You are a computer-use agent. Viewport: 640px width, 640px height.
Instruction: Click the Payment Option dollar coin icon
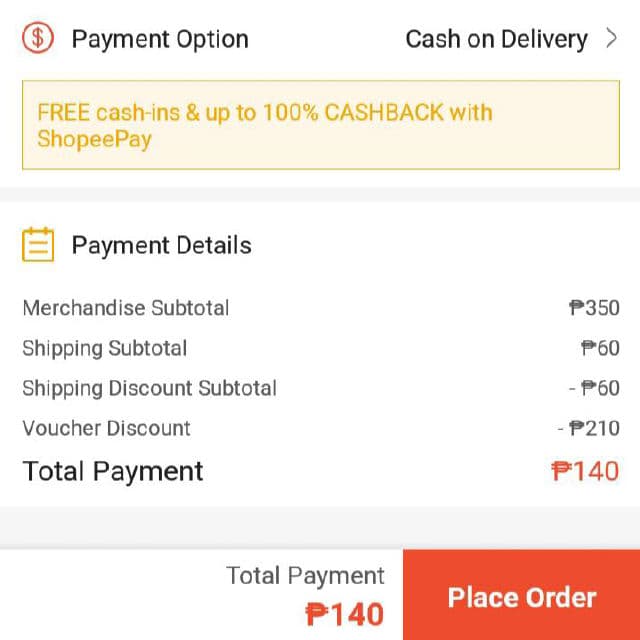coord(38,39)
